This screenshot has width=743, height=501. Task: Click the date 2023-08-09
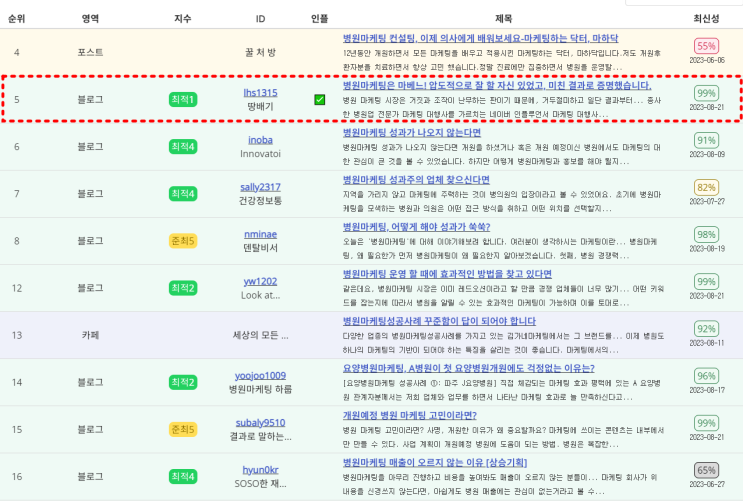[707, 154]
